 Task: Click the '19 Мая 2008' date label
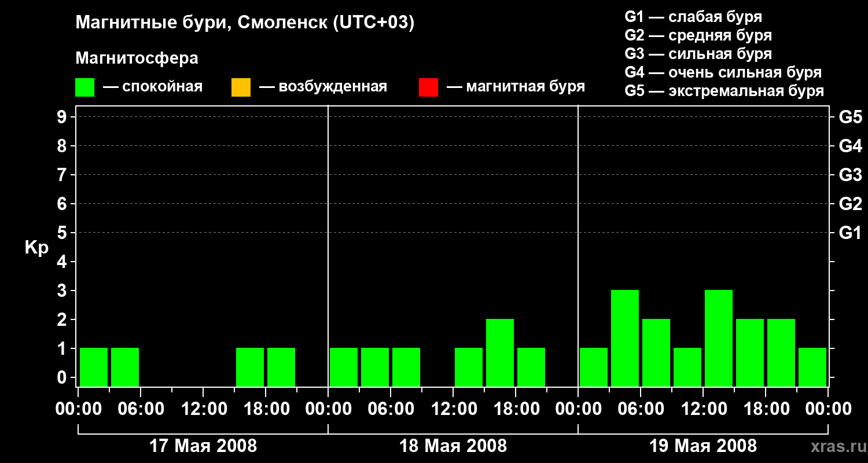pyautogui.click(x=703, y=446)
